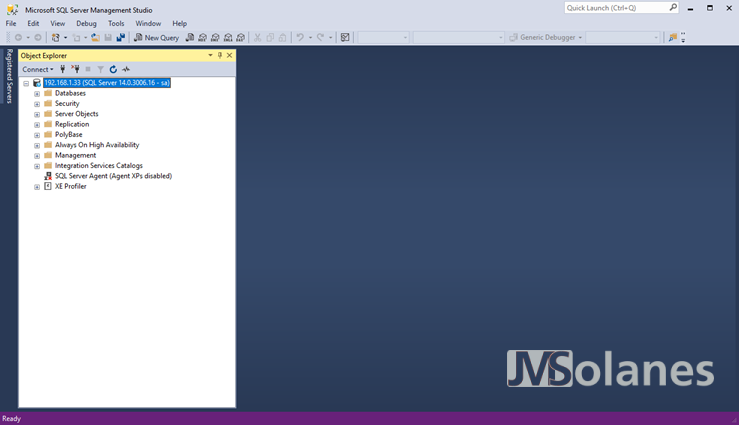Click the Find in Files icon

click(673, 38)
